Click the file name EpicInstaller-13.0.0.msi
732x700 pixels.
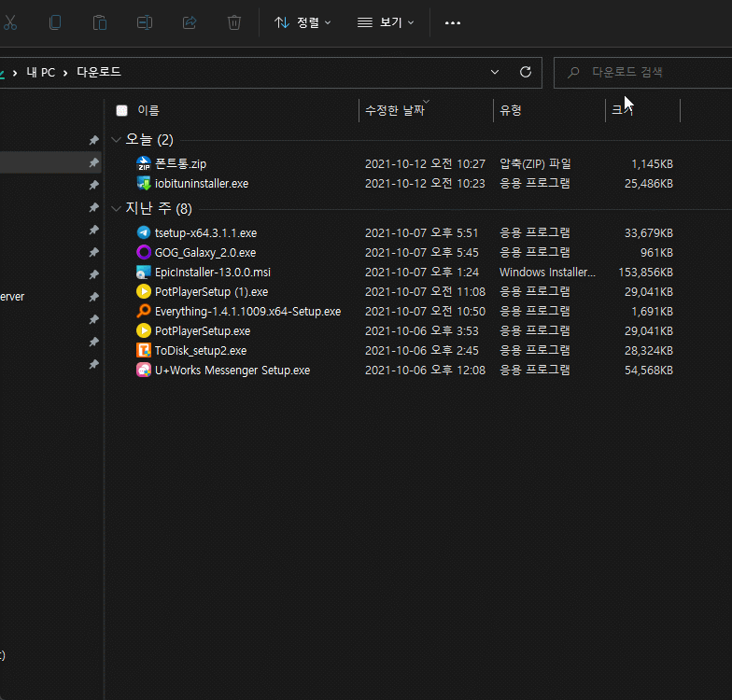(x=213, y=273)
